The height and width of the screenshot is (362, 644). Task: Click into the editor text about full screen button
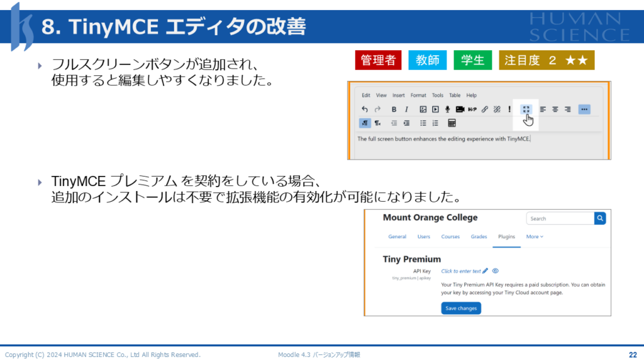443,139
